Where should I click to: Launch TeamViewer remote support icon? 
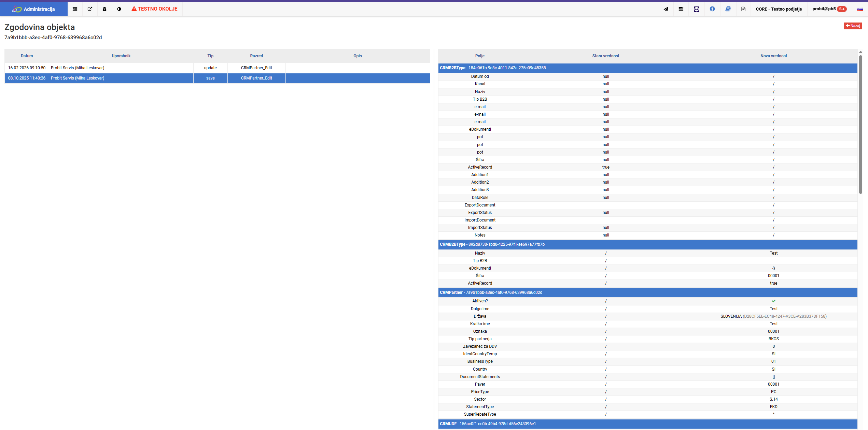tap(697, 9)
